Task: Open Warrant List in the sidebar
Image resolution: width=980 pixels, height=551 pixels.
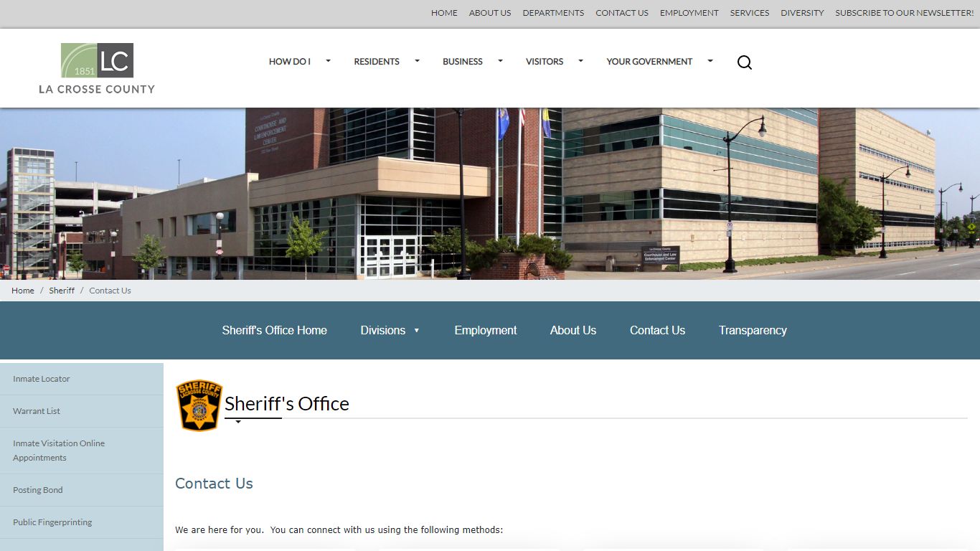Action: pyautogui.click(x=82, y=411)
